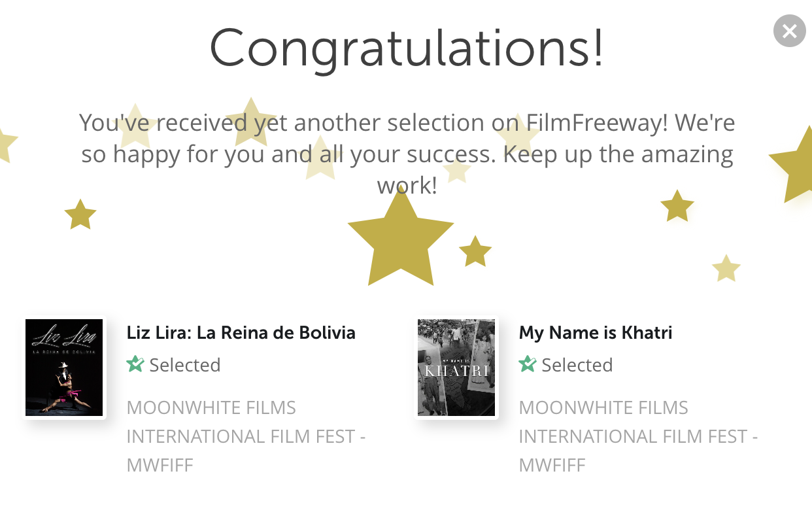Image resolution: width=812 pixels, height=518 pixels.
Task: Open the Moonwhite Films festival name under Liz Lira
Action: 246,436
